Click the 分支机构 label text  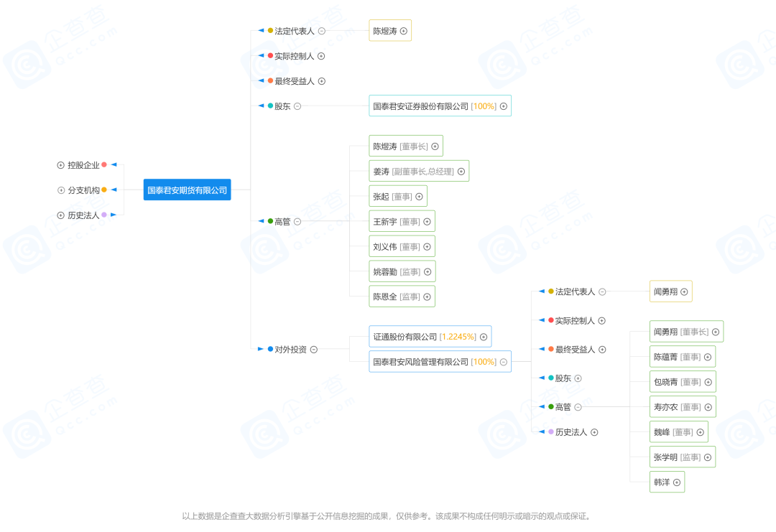point(83,190)
